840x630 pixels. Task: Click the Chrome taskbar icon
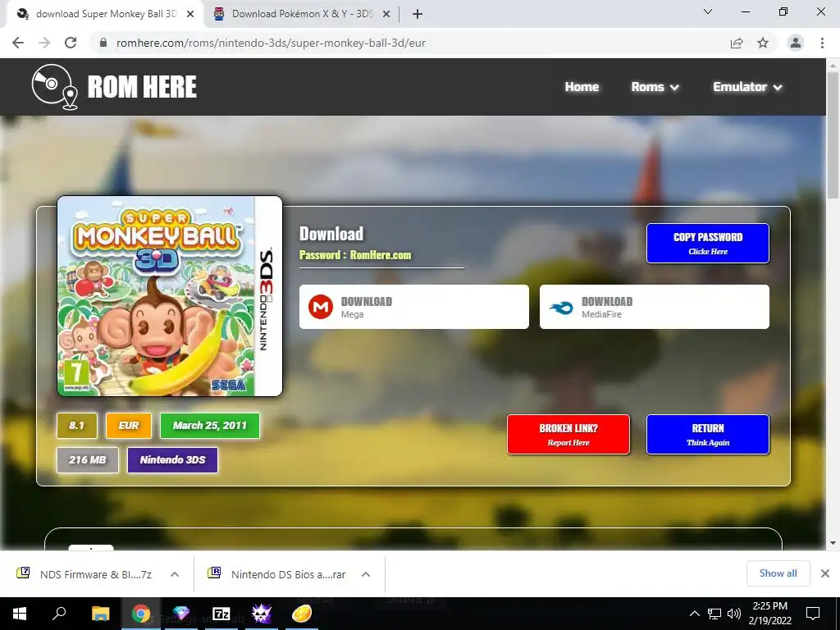coord(141,614)
